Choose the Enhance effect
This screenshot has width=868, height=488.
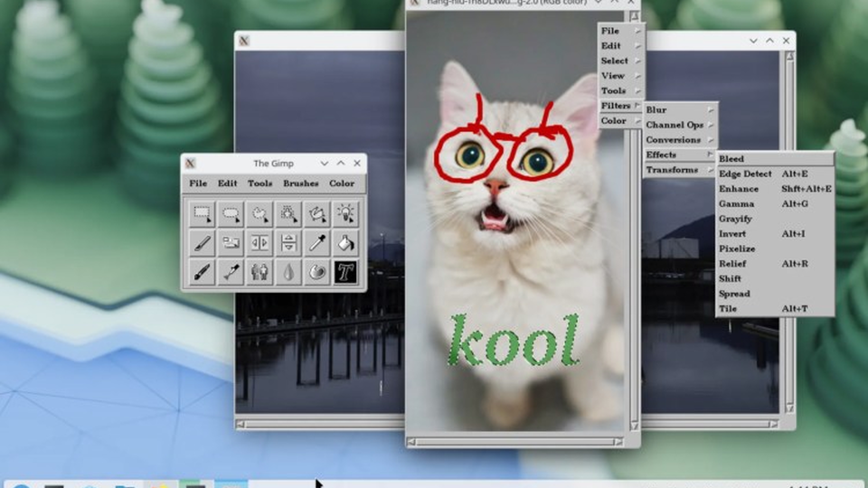pos(775,189)
